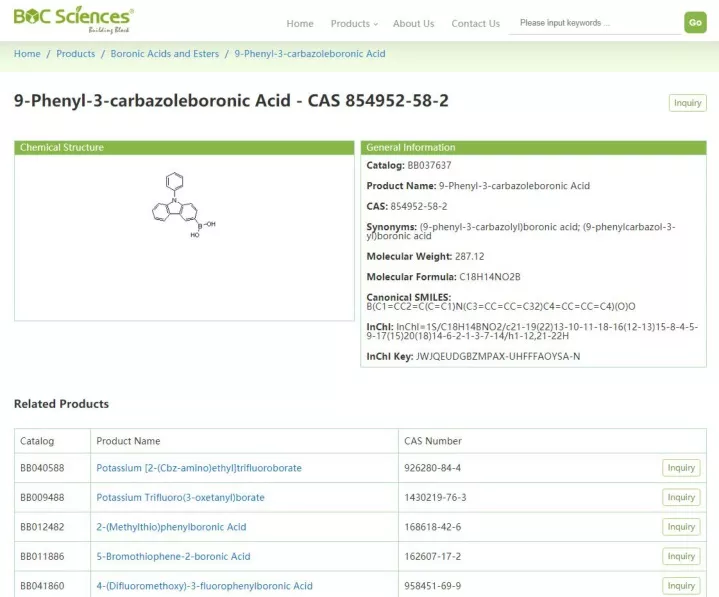
Task: Open Potassium Trifluoro(3-oxetanyl)borate link
Action: click(180, 497)
